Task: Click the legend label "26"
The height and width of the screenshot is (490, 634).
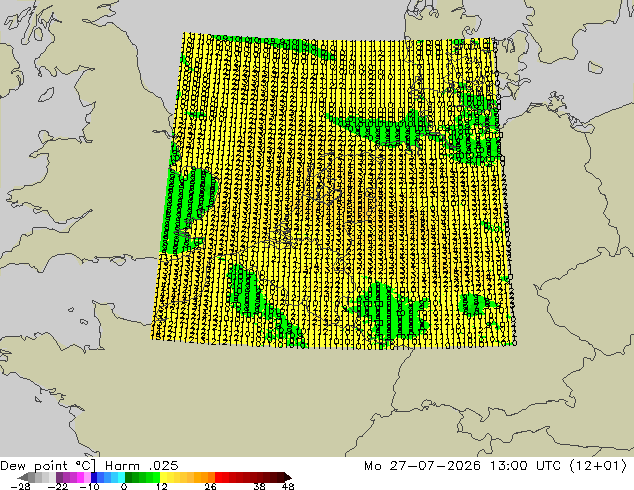Action: coord(210,486)
